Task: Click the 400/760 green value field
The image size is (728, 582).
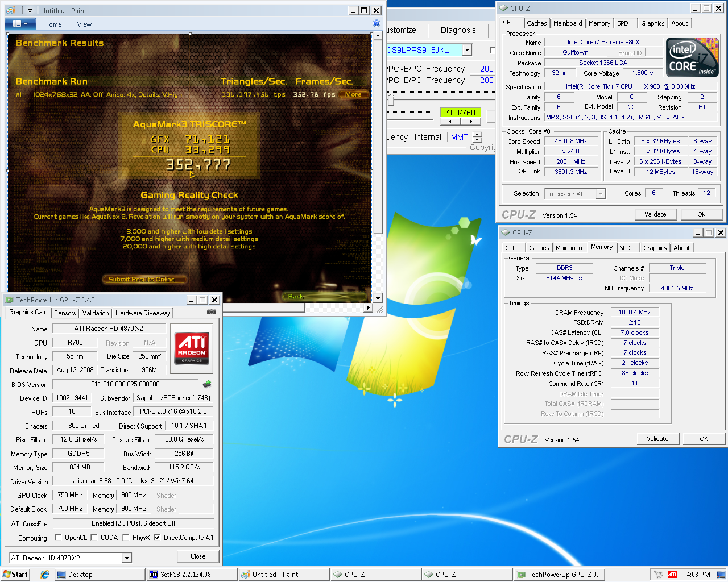Action: pyautogui.click(x=460, y=113)
